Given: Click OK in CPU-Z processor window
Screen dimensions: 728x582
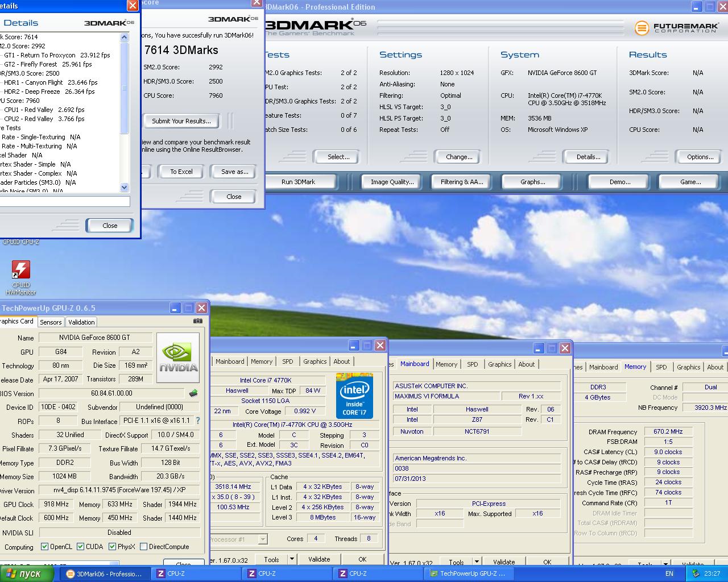Looking at the screenshot, I should (362, 559).
